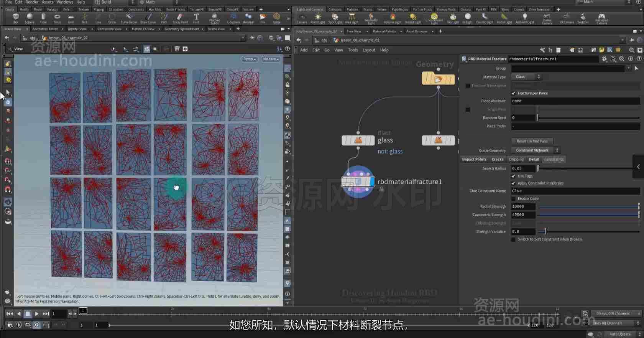Toggle the Fracture per Piece checkbox
Viewport: 644px width, 338px height.
point(514,93)
